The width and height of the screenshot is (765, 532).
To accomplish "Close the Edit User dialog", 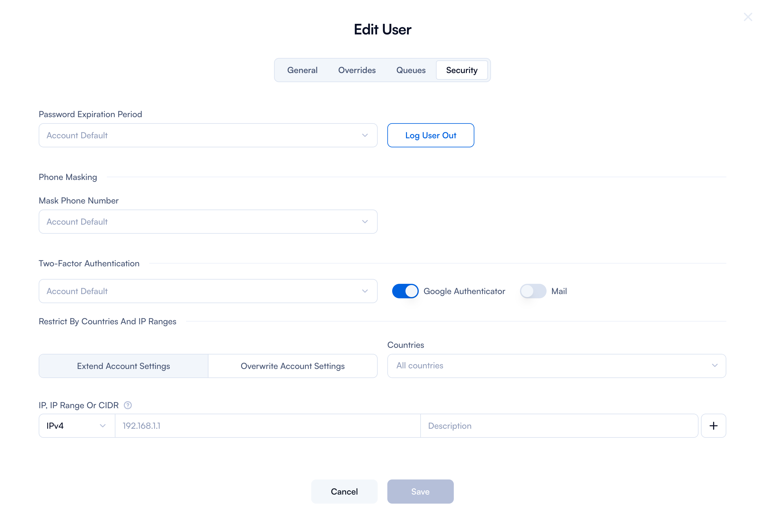I will (x=748, y=17).
